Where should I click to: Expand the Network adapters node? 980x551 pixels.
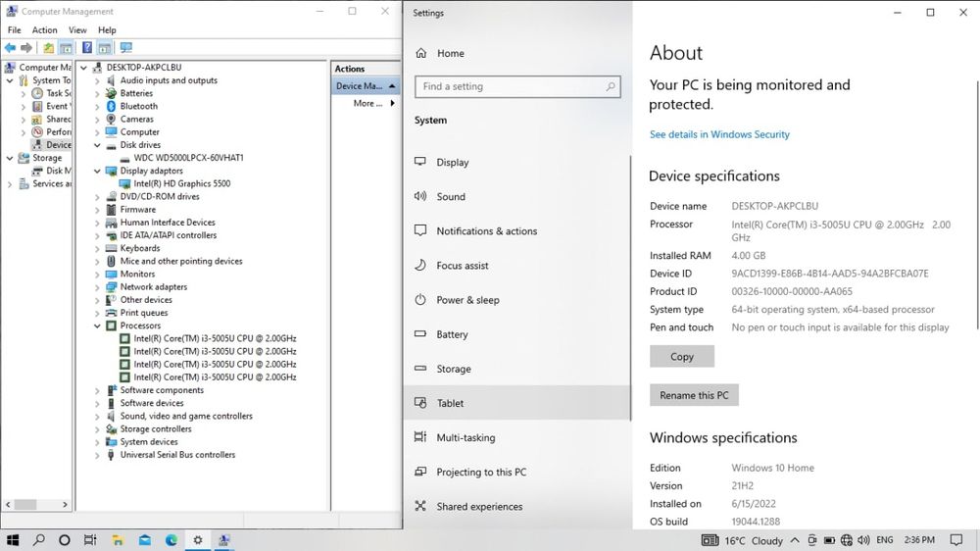(x=97, y=287)
